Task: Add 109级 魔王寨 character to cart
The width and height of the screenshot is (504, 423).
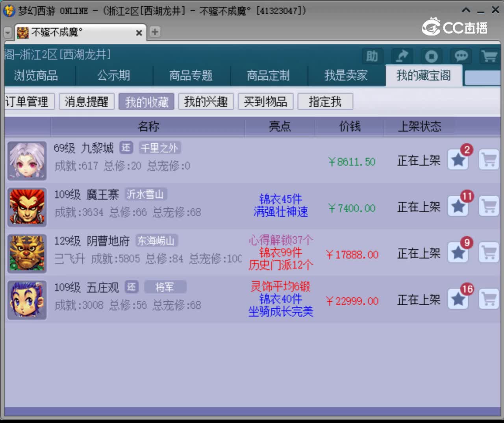Action: (489, 206)
